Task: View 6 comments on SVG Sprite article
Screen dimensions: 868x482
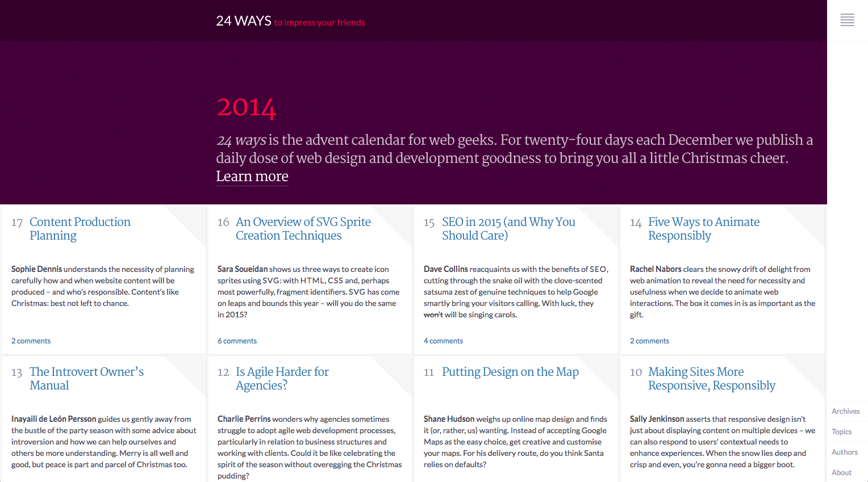Action: point(237,341)
